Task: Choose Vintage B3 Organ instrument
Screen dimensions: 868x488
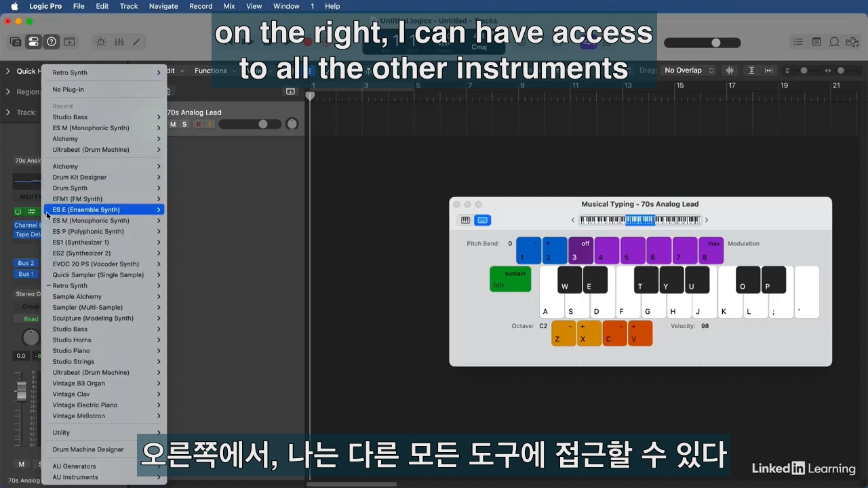Action: 104,384
